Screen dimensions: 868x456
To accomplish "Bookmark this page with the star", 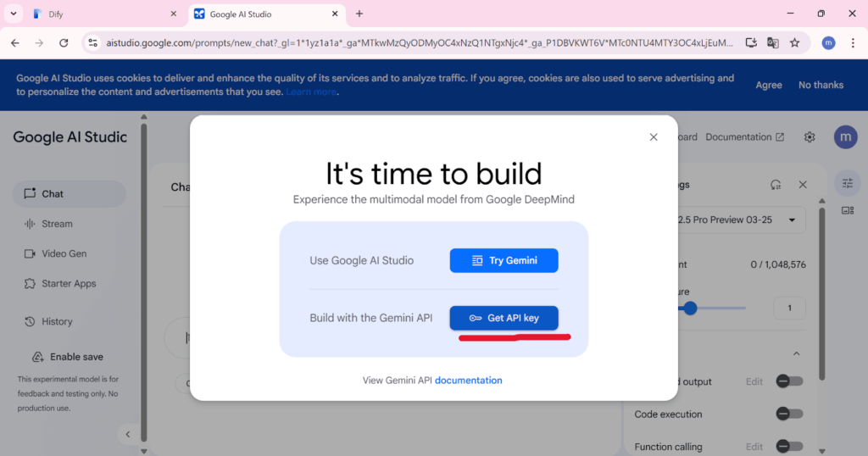I will (795, 42).
